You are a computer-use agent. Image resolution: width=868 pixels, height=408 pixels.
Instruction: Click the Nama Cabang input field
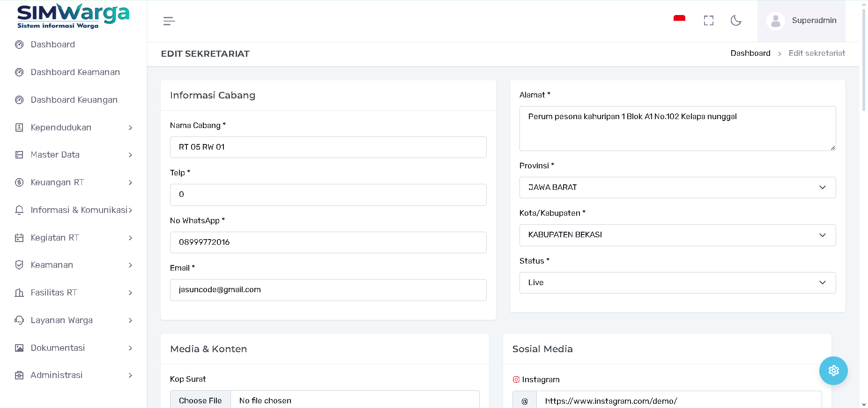[x=328, y=147]
